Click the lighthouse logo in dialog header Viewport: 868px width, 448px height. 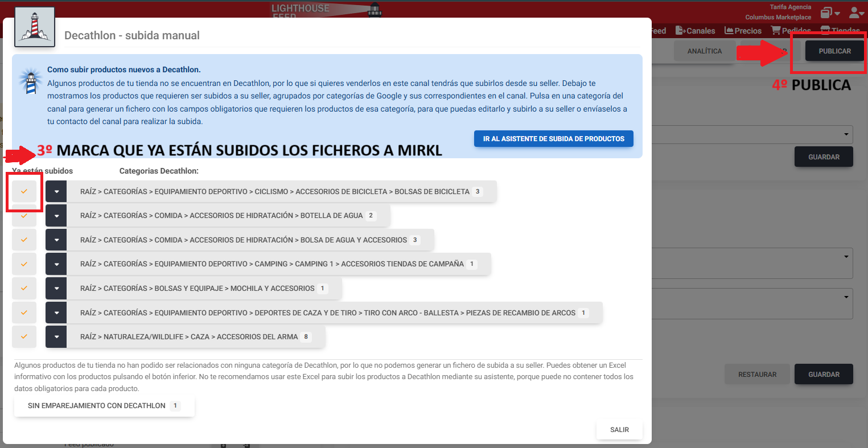click(34, 27)
